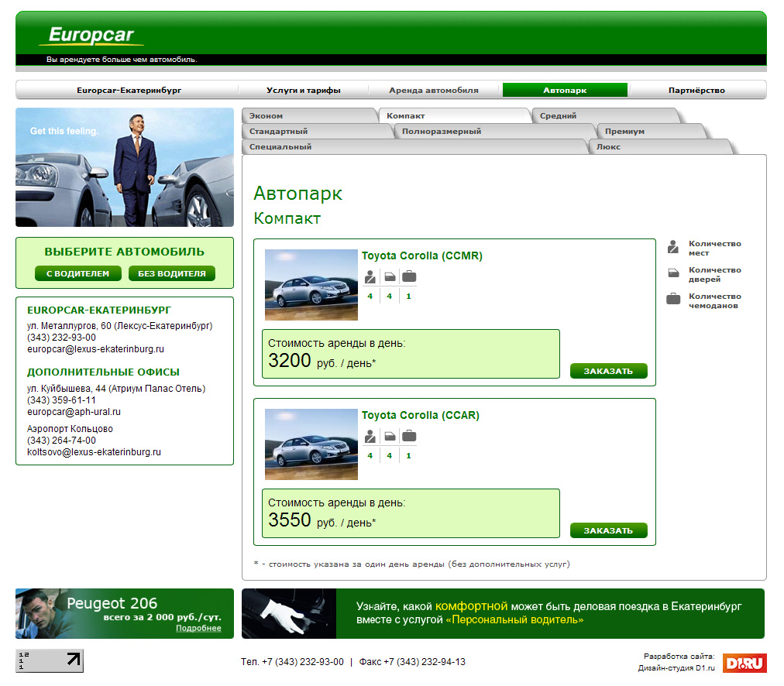Click the koltsovo@lexus-ekaterinburg.ru email link
Image resolution: width=784 pixels, height=686 pixels.
[94, 452]
